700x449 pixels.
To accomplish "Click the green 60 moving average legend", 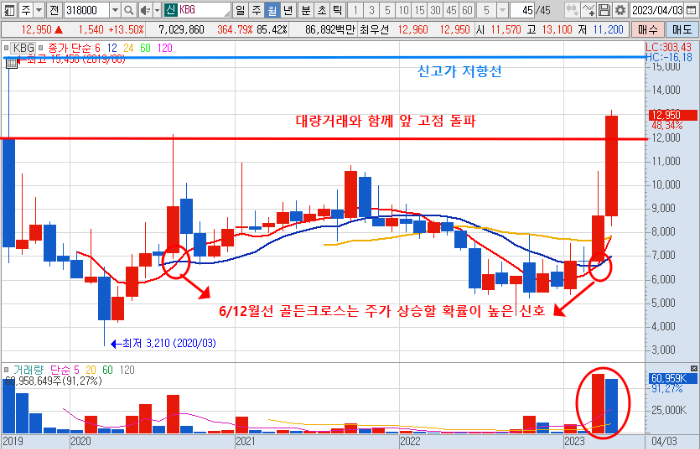I will click(x=146, y=48).
